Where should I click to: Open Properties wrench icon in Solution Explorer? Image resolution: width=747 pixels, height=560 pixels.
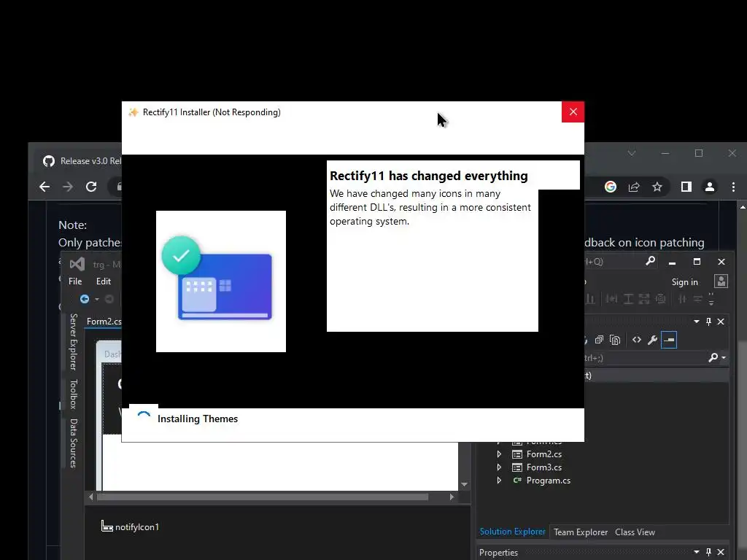coord(653,340)
